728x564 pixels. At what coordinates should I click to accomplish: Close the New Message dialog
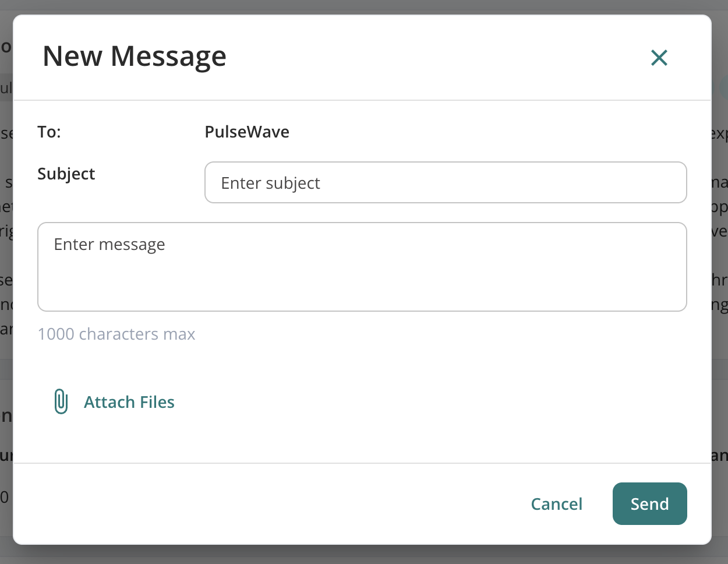pos(659,58)
